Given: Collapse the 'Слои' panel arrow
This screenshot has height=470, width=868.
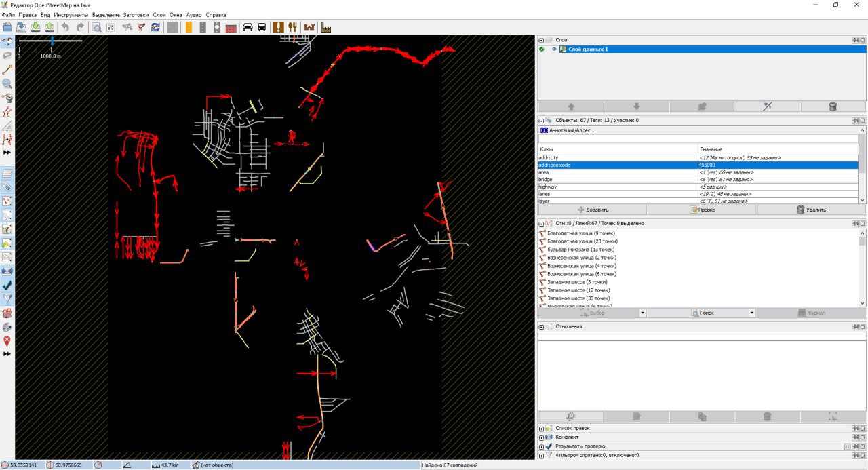Looking at the screenshot, I should point(542,40).
